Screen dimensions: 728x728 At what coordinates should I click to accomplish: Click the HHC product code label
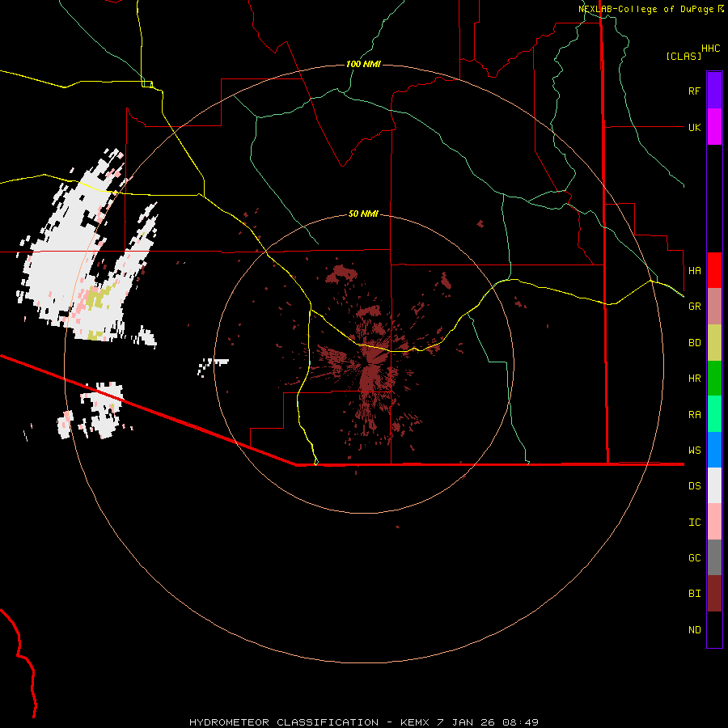(710, 49)
